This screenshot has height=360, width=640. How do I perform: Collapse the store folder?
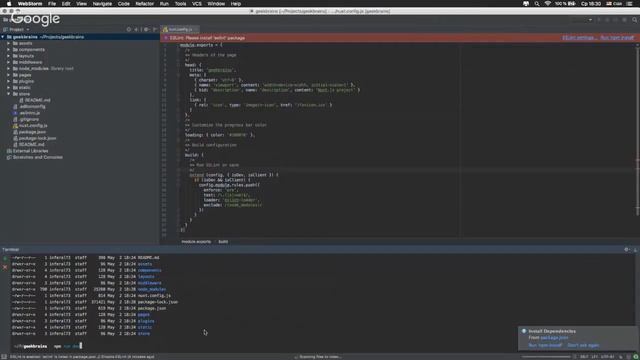[9, 94]
